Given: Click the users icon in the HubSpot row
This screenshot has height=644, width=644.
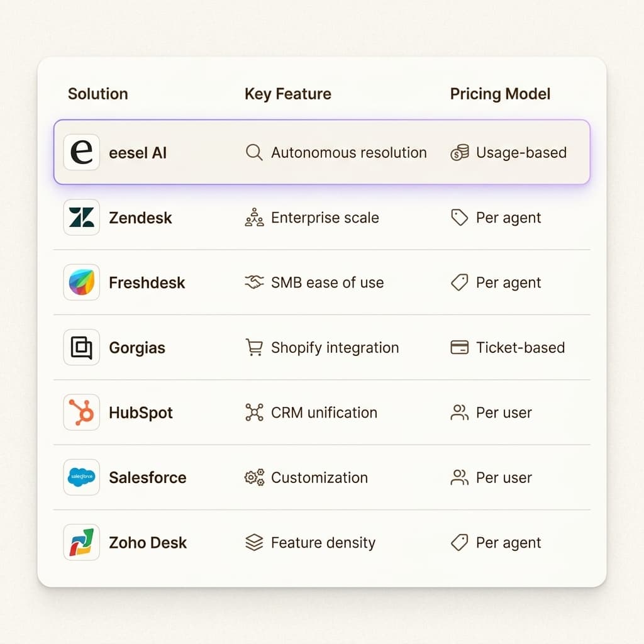Looking at the screenshot, I should pos(460,413).
